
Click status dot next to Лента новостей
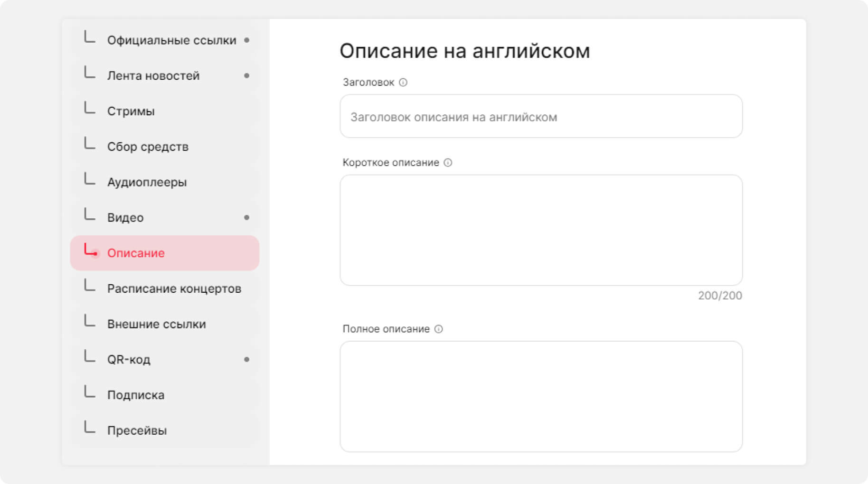(246, 76)
